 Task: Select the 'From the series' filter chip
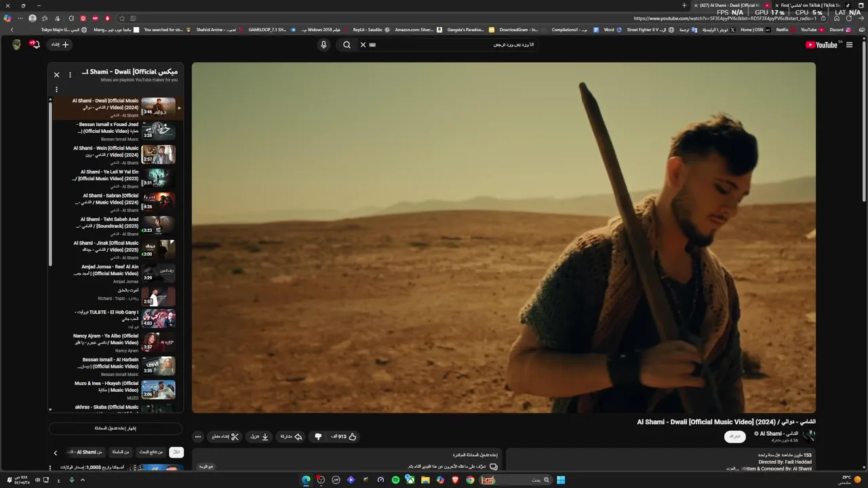point(121,452)
